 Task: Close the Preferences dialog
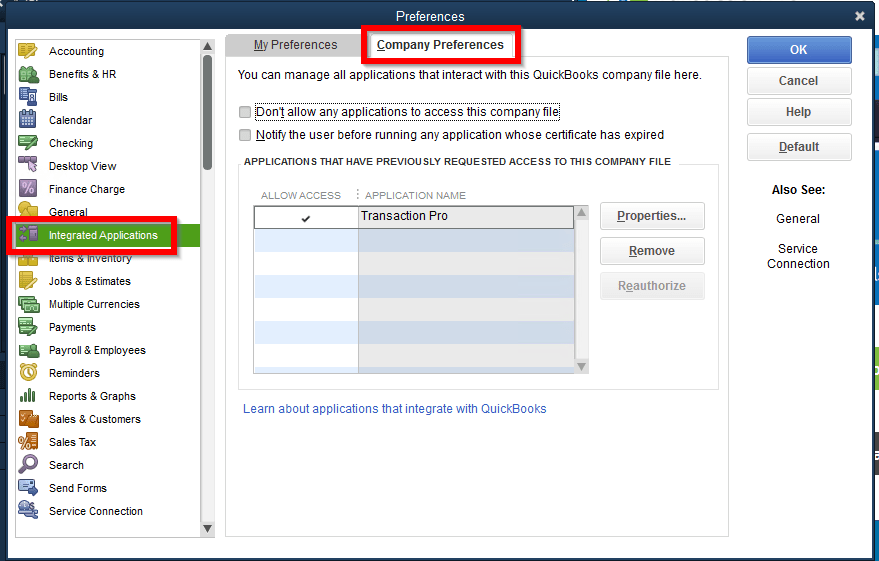point(859,16)
